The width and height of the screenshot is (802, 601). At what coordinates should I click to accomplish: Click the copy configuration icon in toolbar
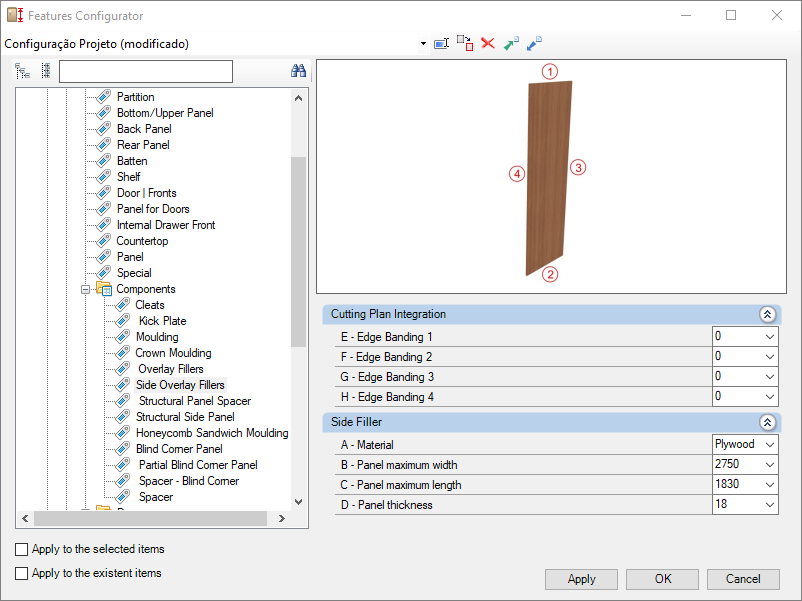tap(465, 43)
